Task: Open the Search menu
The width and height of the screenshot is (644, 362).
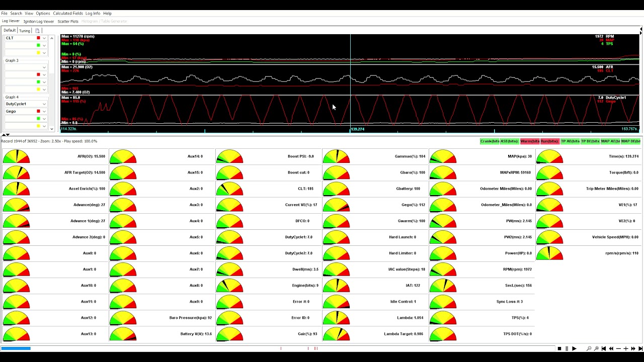Action: coord(16,14)
